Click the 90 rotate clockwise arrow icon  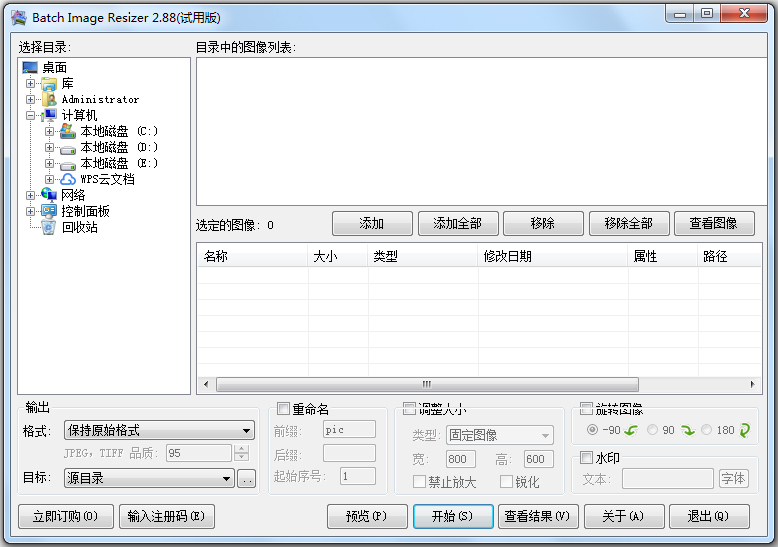click(688, 430)
